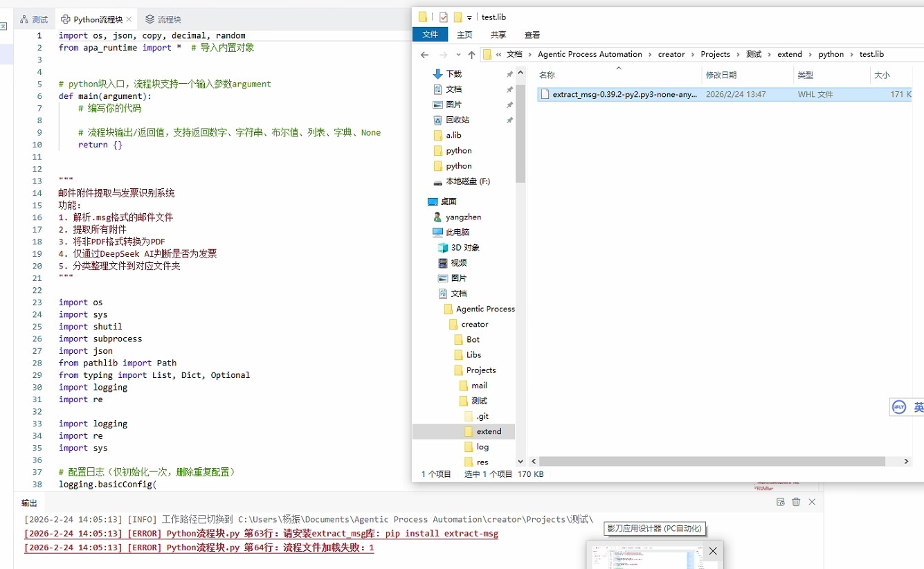Screen dimensions: 924x569
Task: Sort files by 修改日期 column header
Action: [721, 75]
